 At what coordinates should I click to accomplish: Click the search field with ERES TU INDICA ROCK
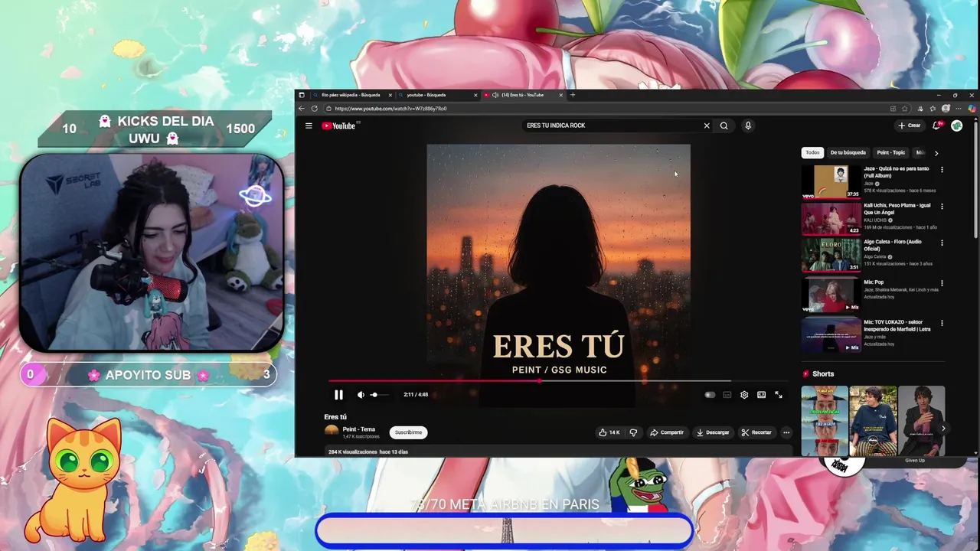click(x=612, y=126)
